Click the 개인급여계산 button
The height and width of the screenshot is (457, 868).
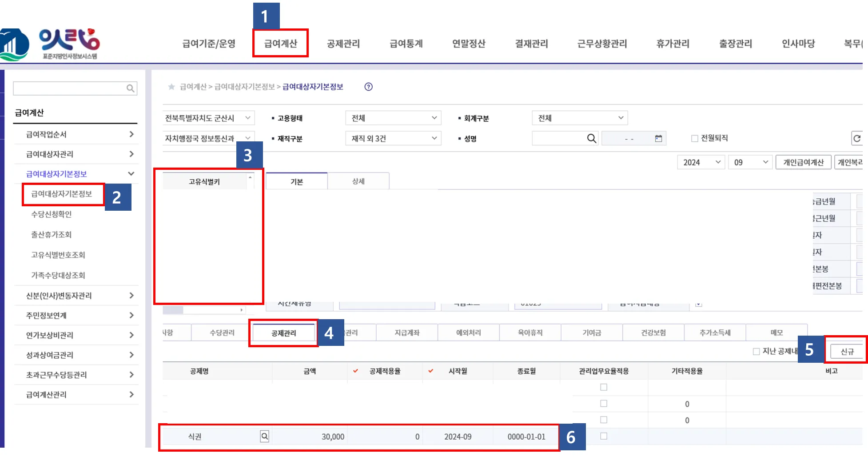[x=804, y=162]
